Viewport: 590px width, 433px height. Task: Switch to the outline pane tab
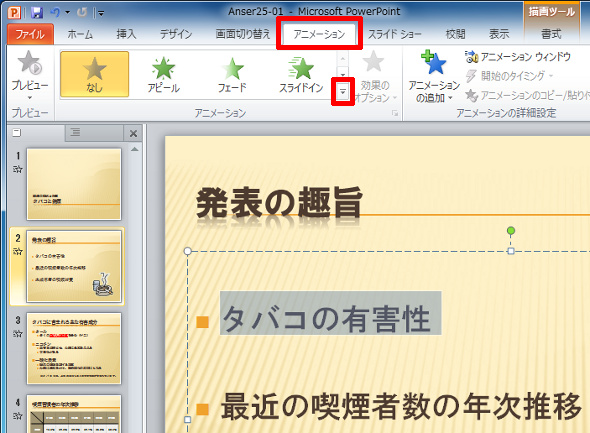pos(75,132)
